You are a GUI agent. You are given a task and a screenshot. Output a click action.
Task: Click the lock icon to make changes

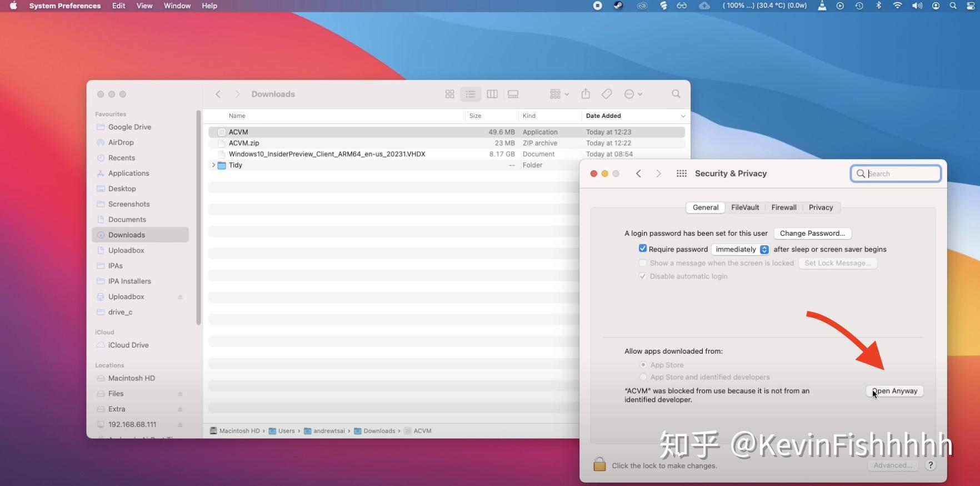(x=599, y=464)
